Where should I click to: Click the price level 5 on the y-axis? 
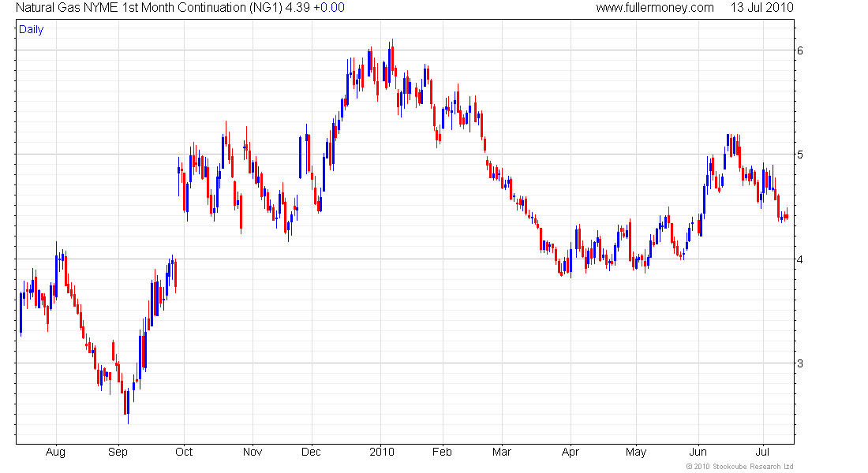pos(800,155)
